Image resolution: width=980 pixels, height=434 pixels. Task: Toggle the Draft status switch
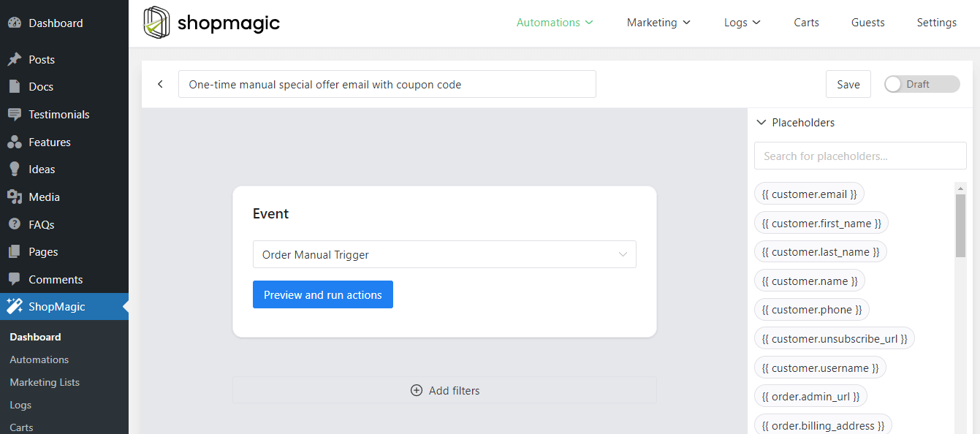(x=922, y=84)
